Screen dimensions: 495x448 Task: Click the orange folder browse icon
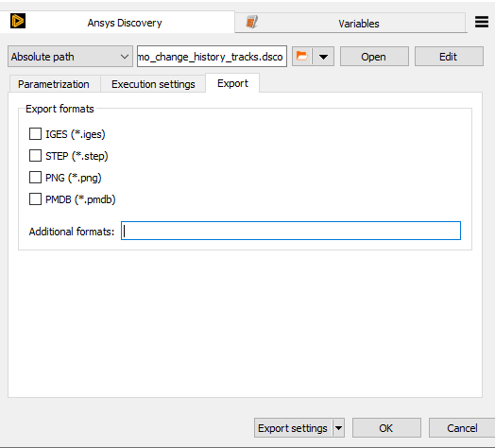point(302,57)
